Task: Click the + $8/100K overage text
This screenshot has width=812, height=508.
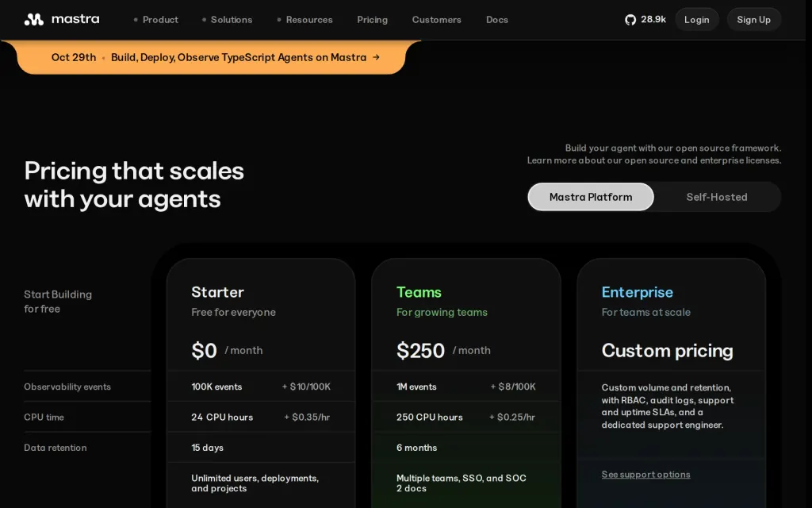Action: pyautogui.click(x=513, y=387)
